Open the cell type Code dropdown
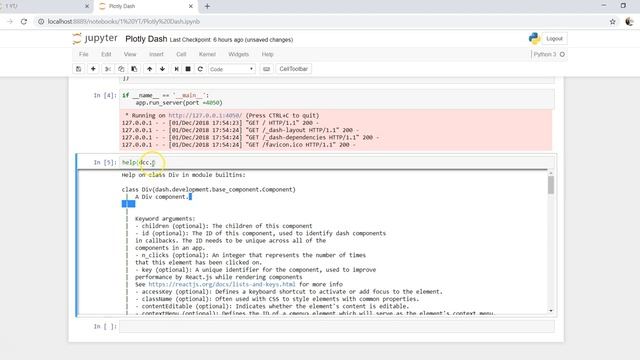The width and height of the screenshot is (640, 360). click(x=231, y=69)
